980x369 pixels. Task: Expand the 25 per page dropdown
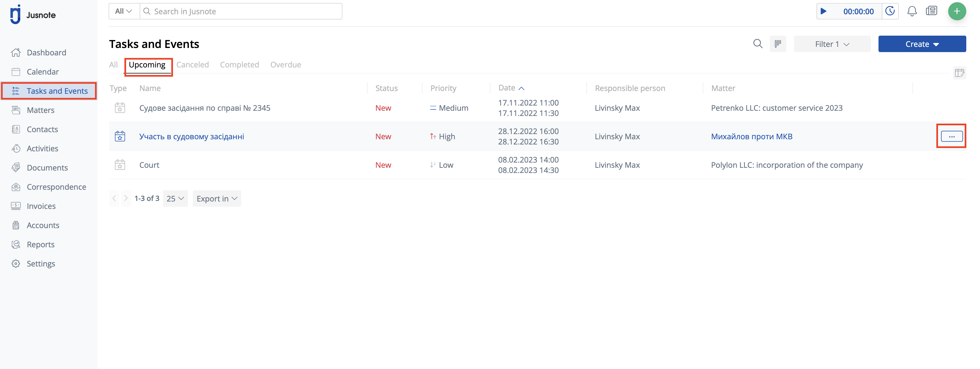175,198
